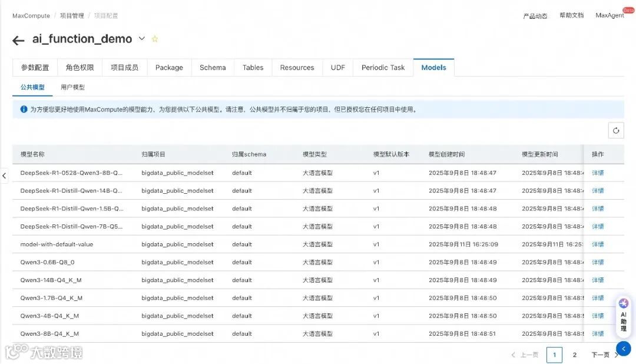
Task: Click model name Qwen3-8B-Q4_K_M
Action: point(49,333)
